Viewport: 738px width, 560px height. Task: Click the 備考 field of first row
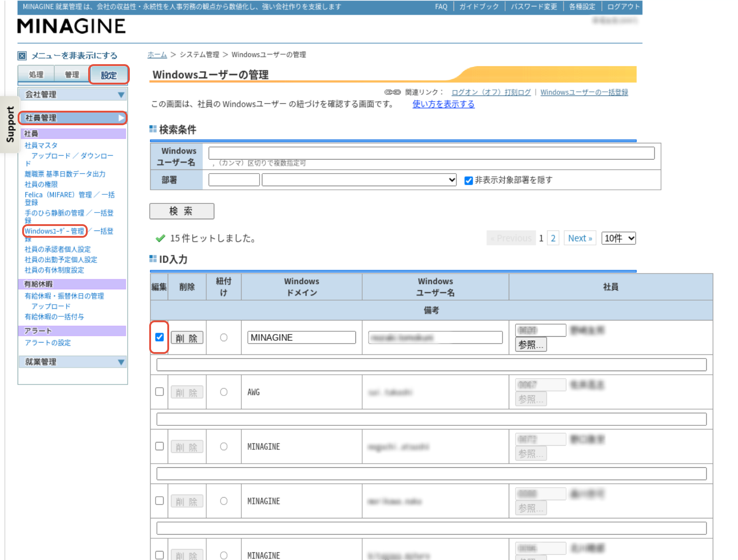(x=431, y=365)
